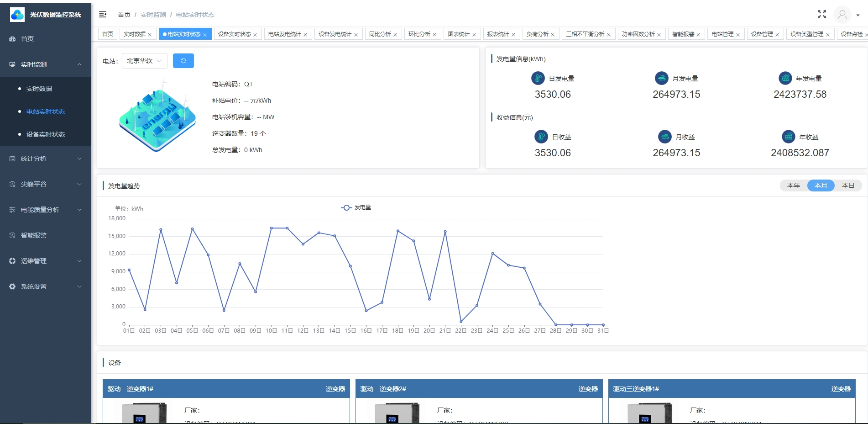Image resolution: width=868 pixels, height=424 pixels.
Task: Close the 电站实时状态 tab
Action: click(205, 35)
